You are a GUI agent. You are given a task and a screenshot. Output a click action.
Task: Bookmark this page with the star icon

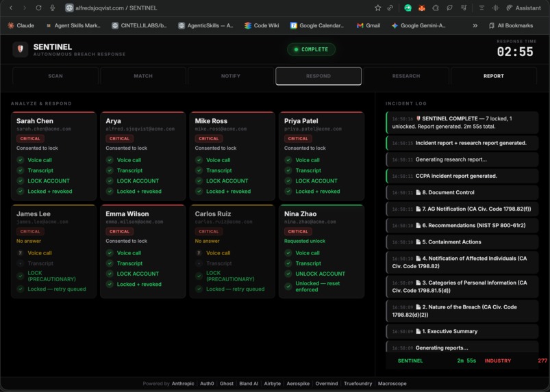[x=378, y=8]
